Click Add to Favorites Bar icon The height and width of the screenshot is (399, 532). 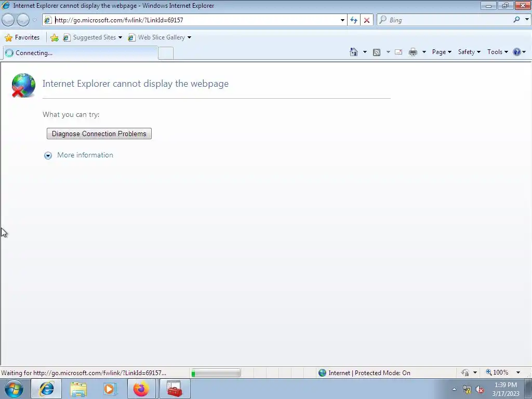click(54, 37)
